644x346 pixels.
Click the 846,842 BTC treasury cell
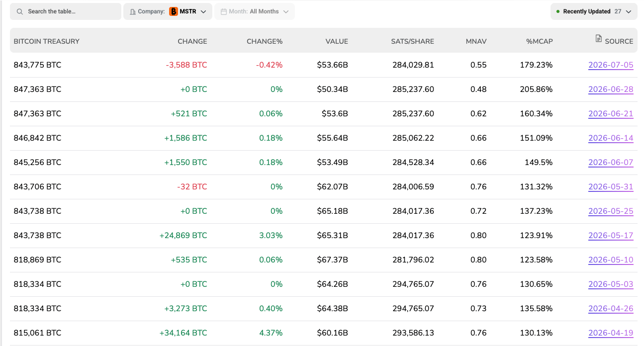pyautogui.click(x=38, y=138)
